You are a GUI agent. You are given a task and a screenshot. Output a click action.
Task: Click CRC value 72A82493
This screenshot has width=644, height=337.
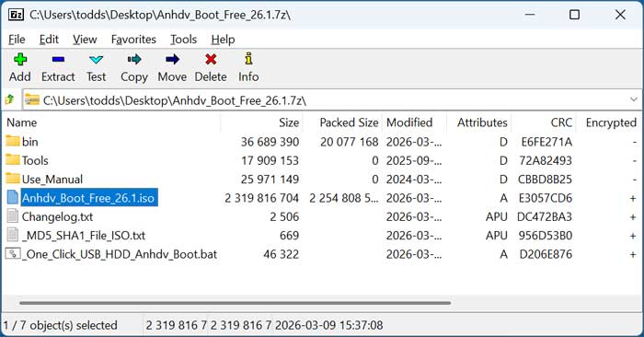[546, 160]
